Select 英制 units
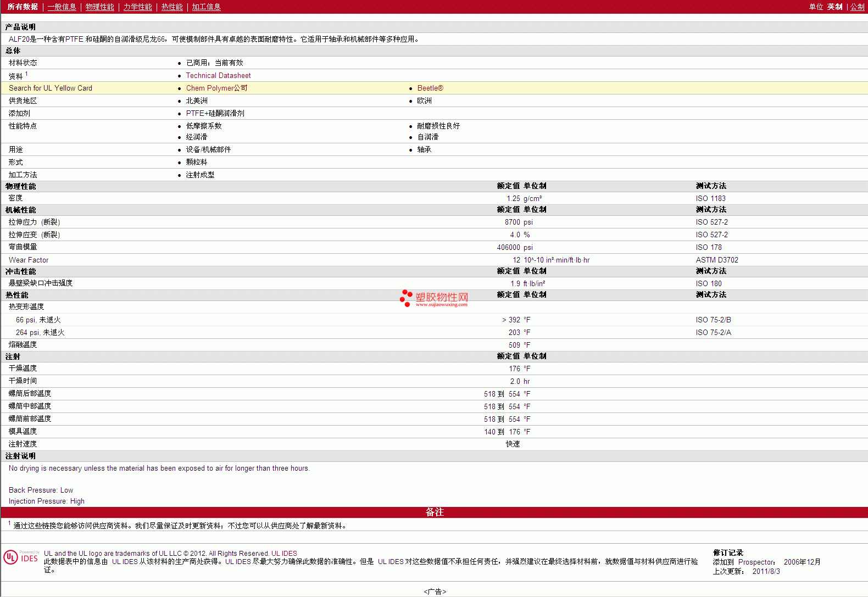Screen dimensions: 868x597 coord(834,7)
